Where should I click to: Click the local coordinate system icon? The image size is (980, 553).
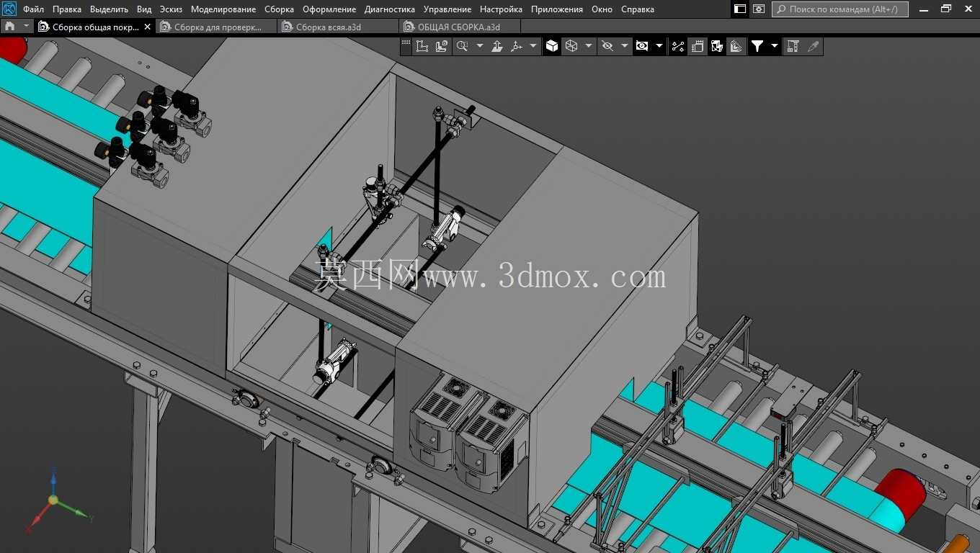(422, 46)
